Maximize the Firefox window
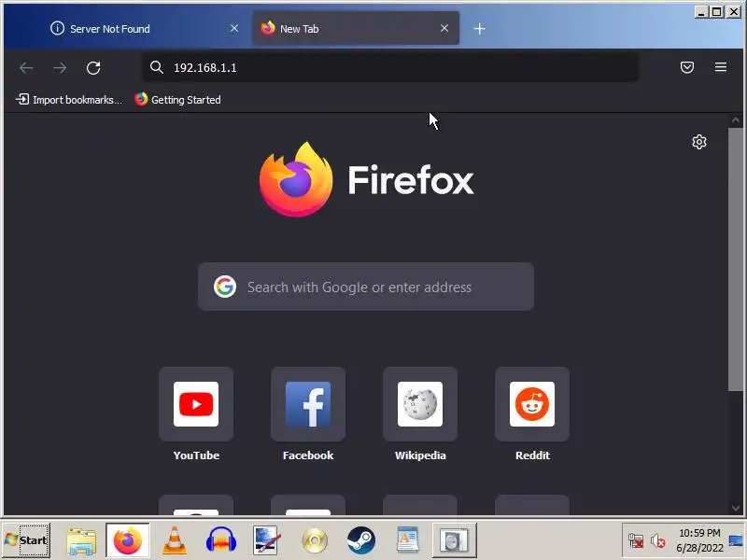 pos(716,11)
